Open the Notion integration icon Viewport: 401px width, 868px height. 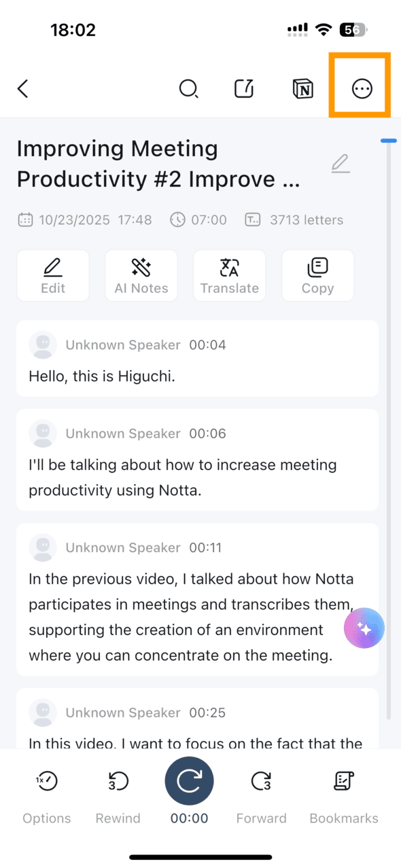point(302,89)
